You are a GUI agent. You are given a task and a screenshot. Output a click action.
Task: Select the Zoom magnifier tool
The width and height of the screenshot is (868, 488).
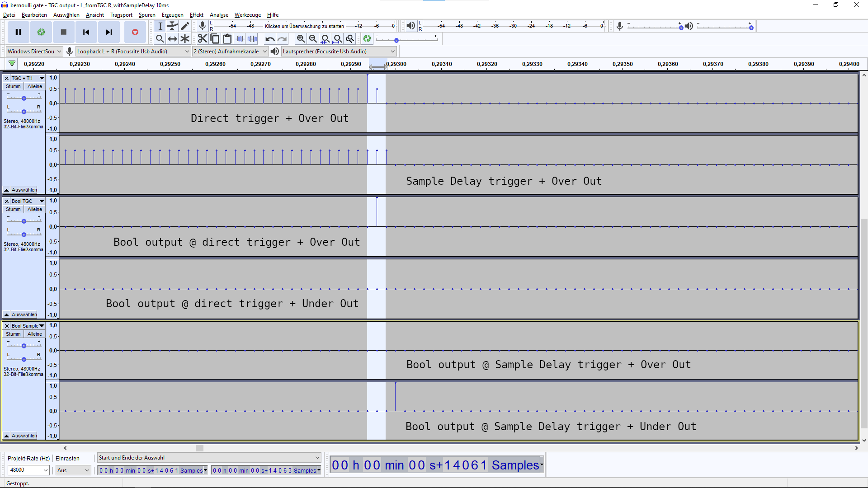(160, 39)
